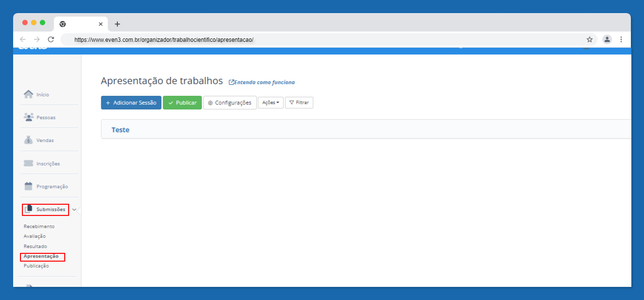Open the Pessoas people icon
Image resolution: width=644 pixels, height=300 pixels.
(29, 117)
